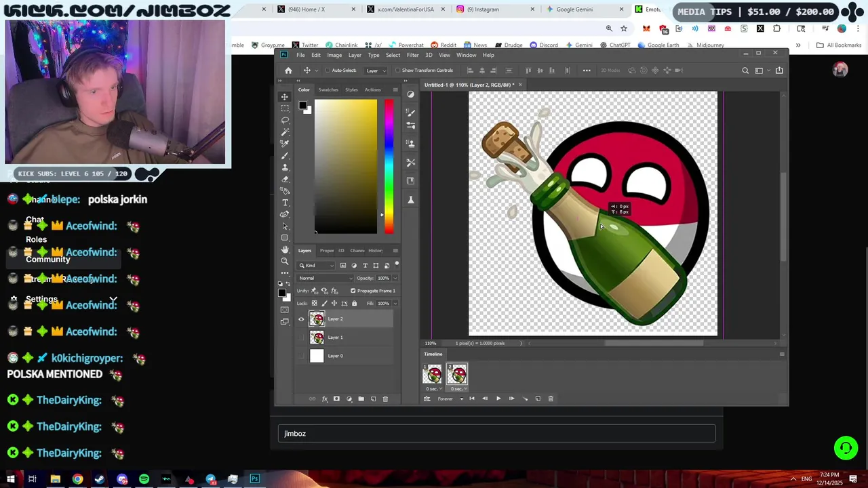
Task: Open the Reddit bookmark
Action: tap(443, 45)
